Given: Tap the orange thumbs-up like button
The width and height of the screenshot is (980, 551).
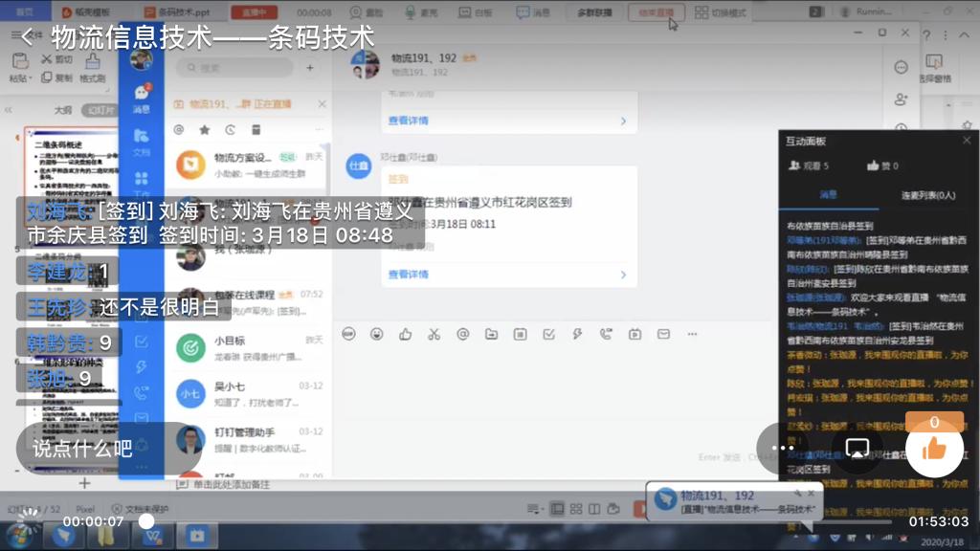Looking at the screenshot, I should (934, 448).
